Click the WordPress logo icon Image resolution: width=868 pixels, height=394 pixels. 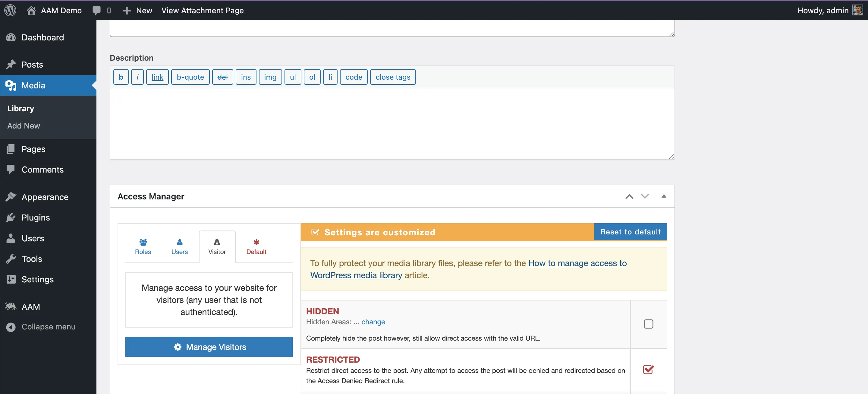pos(10,10)
